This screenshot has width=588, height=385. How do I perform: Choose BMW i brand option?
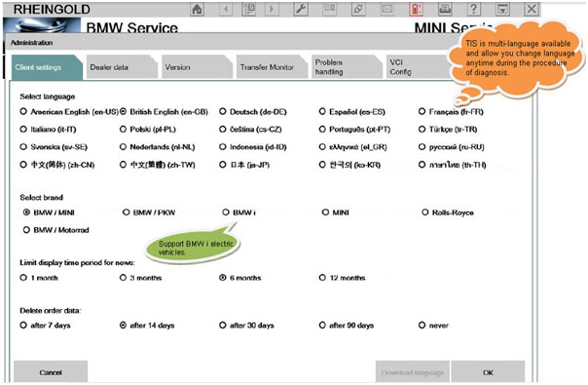[x=226, y=212]
